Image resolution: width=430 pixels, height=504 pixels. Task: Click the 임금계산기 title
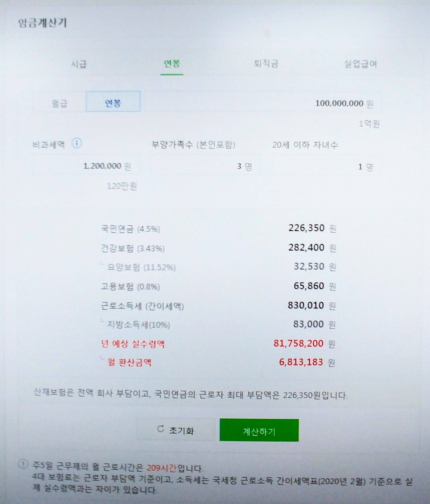click(42, 23)
